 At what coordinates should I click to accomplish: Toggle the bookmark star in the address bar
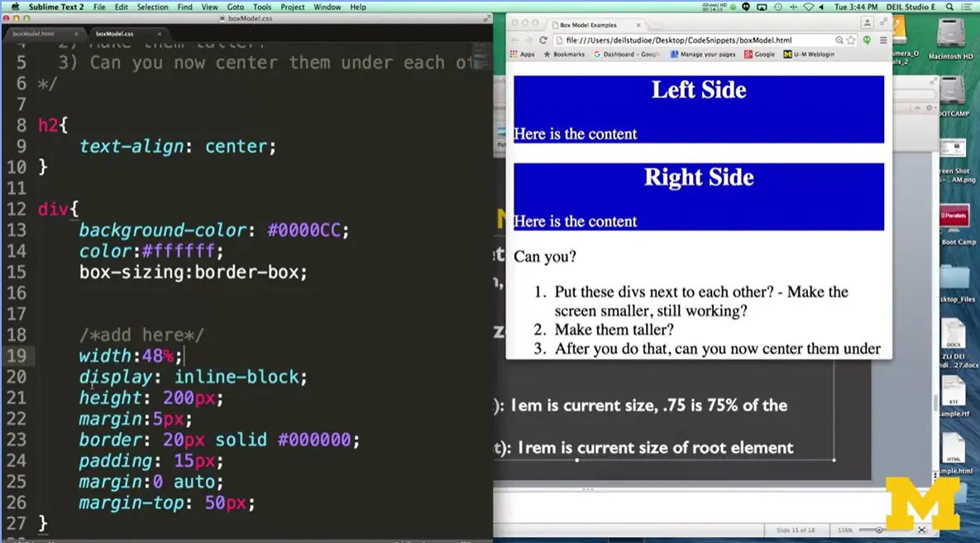click(x=850, y=40)
